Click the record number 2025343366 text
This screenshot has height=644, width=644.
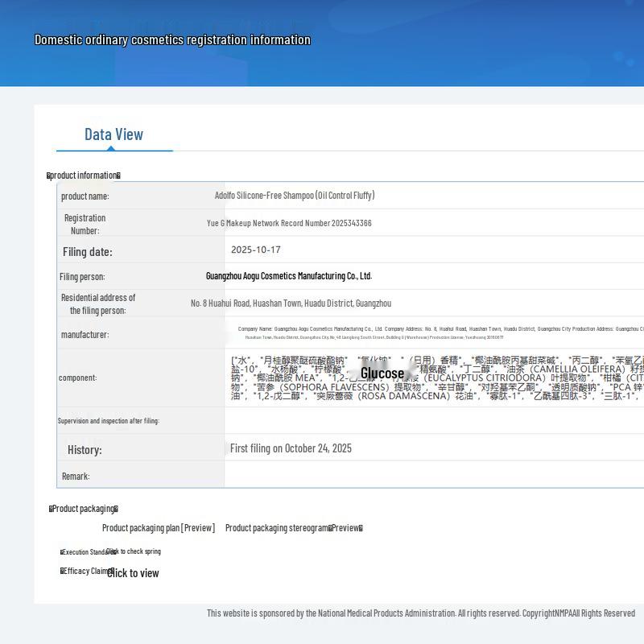pyautogui.click(x=289, y=223)
